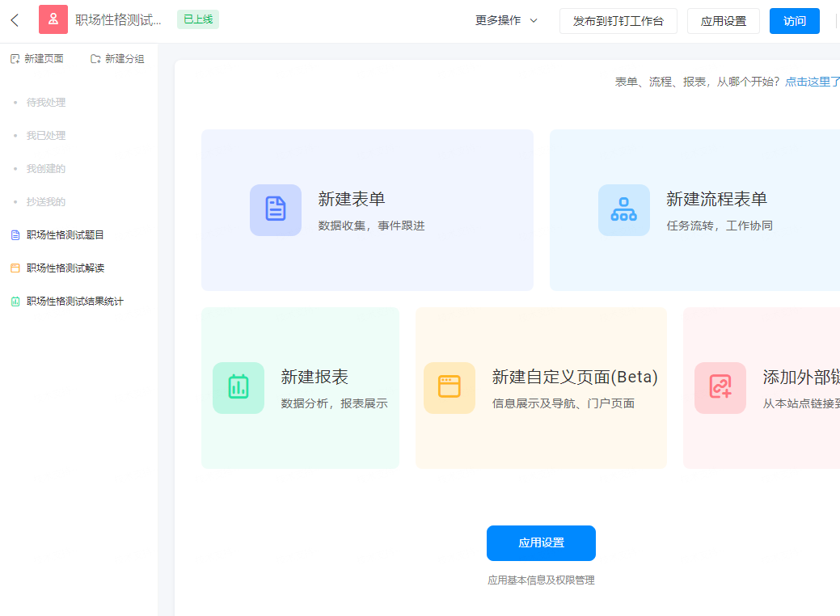Click the 新建报表 card title
Image resolution: width=840 pixels, height=616 pixels.
314,377
